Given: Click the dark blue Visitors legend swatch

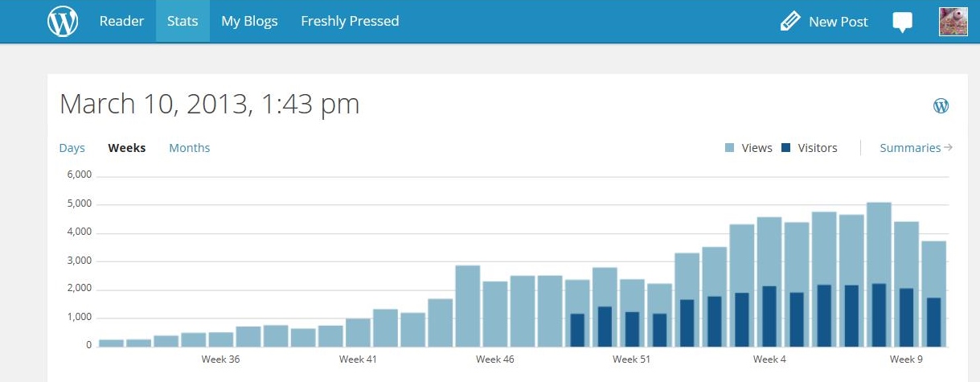Looking at the screenshot, I should [x=786, y=148].
